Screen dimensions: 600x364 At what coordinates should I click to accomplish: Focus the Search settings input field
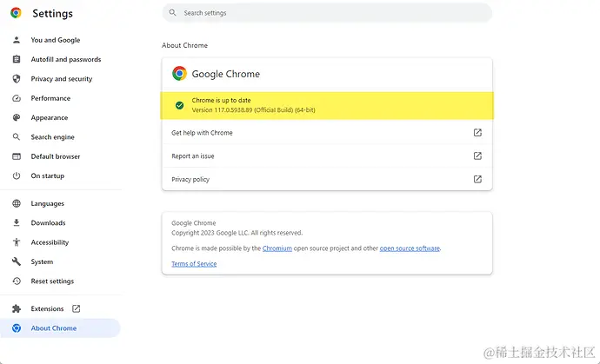tap(327, 13)
